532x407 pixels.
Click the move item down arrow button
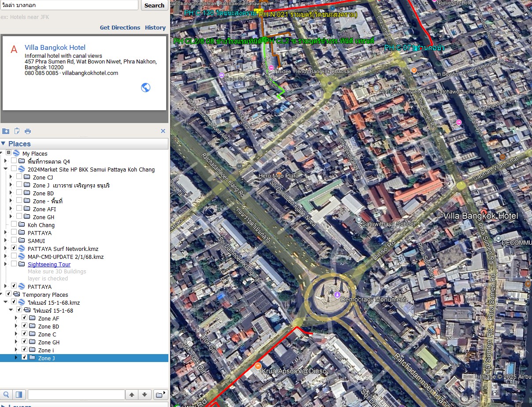[x=145, y=394]
